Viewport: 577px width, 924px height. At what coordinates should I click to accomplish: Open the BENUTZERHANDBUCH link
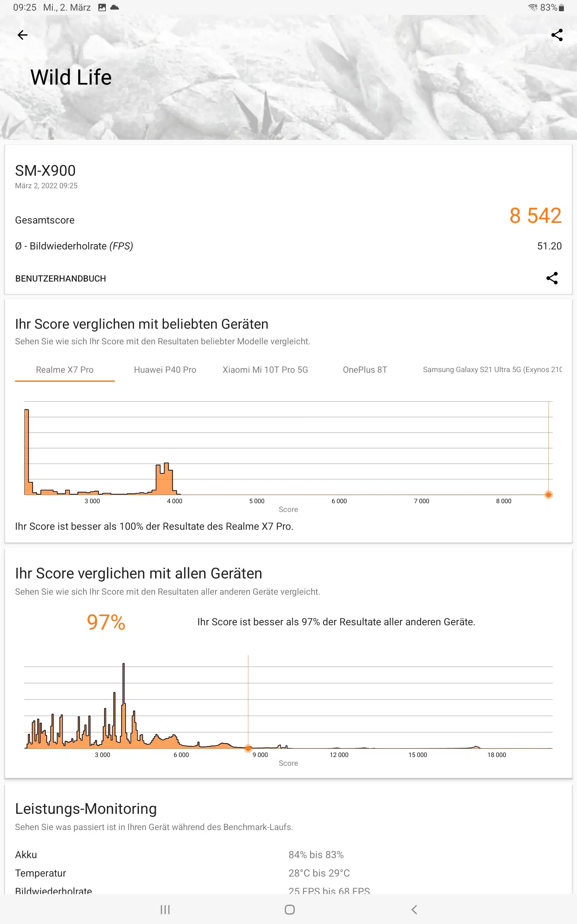coord(61,278)
